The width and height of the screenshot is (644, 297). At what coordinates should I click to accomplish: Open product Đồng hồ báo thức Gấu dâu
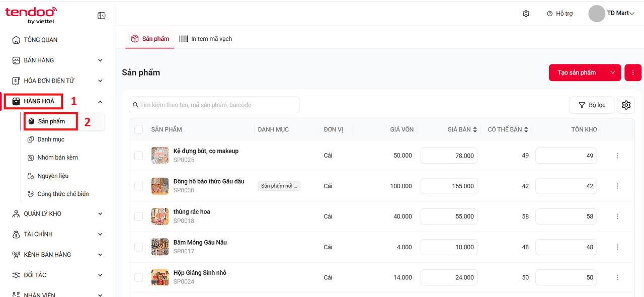point(209,181)
